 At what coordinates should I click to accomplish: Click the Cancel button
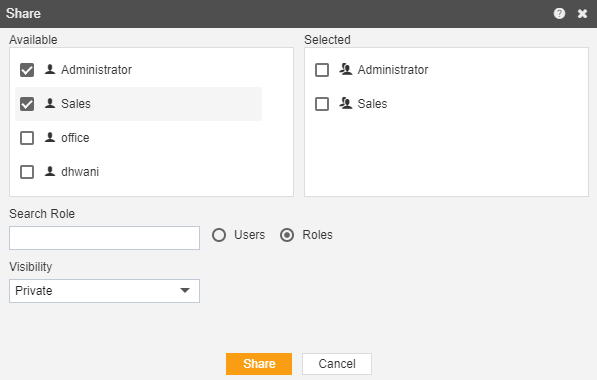[x=337, y=364]
